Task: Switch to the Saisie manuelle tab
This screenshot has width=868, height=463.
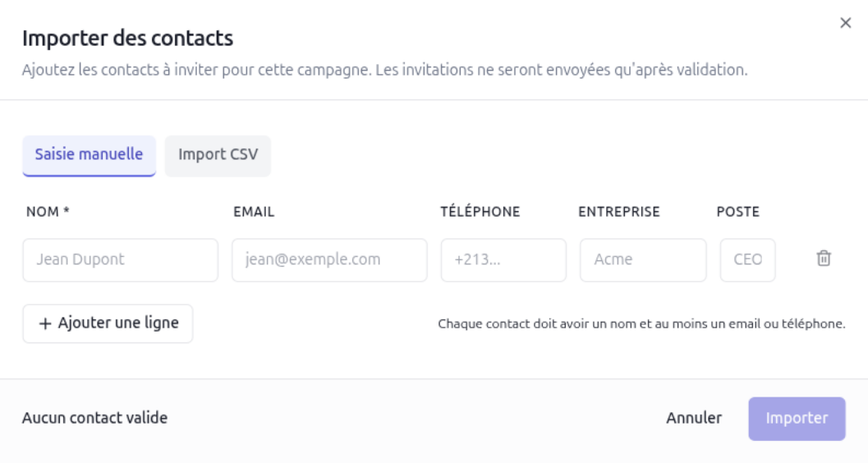Action: tap(89, 154)
